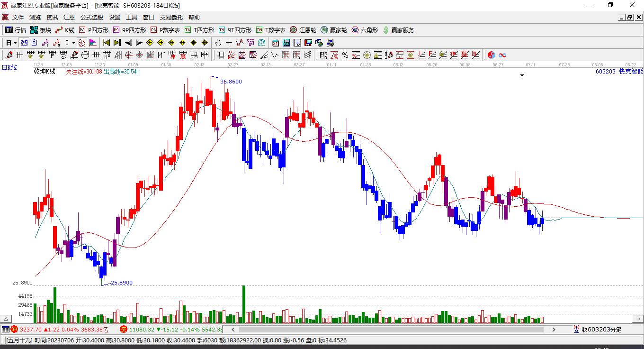This screenshot has height=349, width=644.
Task: Select the red zigzag trend line tool
Action: (240, 43)
